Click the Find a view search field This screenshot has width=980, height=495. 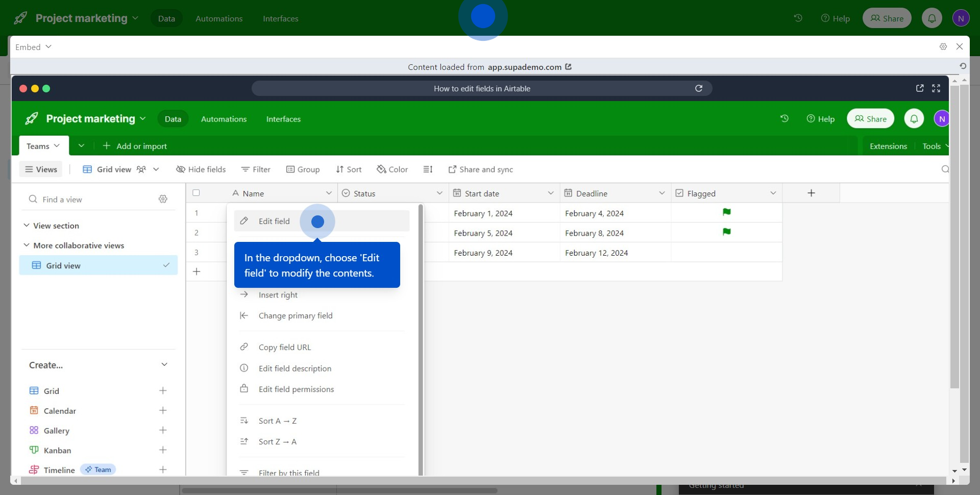tap(92, 200)
